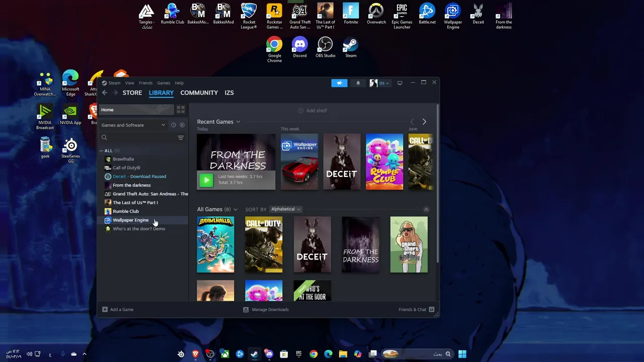Switch to the COMMUNITY tab

[x=199, y=93]
